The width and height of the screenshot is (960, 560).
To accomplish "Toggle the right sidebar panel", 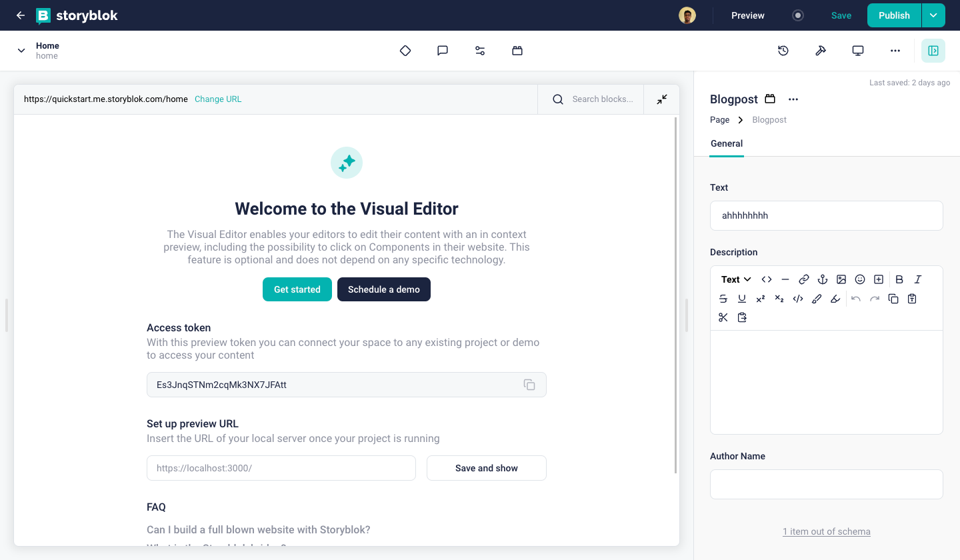I will coord(933,51).
